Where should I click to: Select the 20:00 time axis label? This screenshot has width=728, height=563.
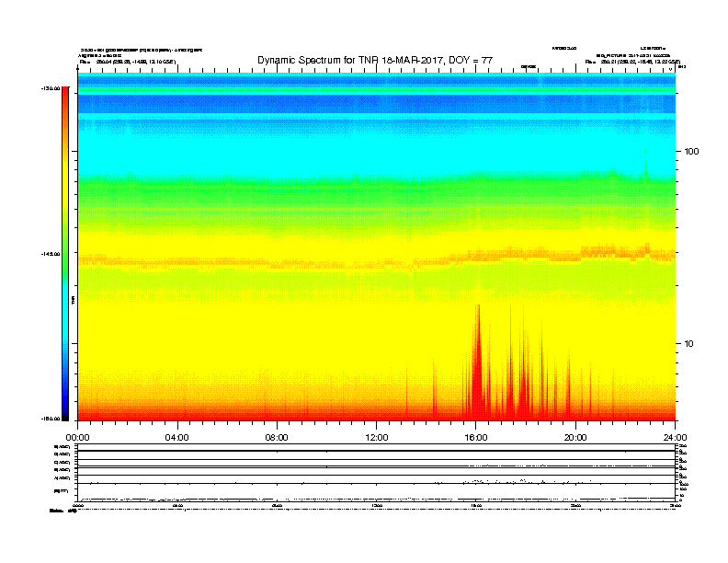[575, 438]
